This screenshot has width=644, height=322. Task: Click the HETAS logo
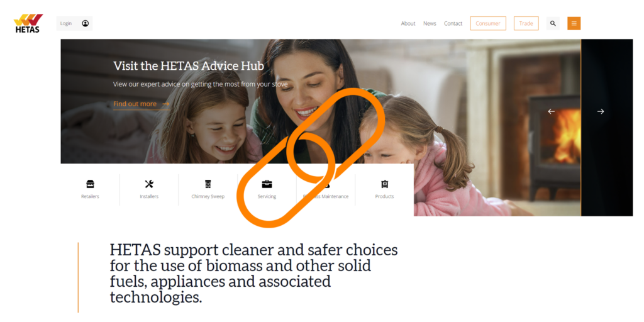click(x=28, y=23)
